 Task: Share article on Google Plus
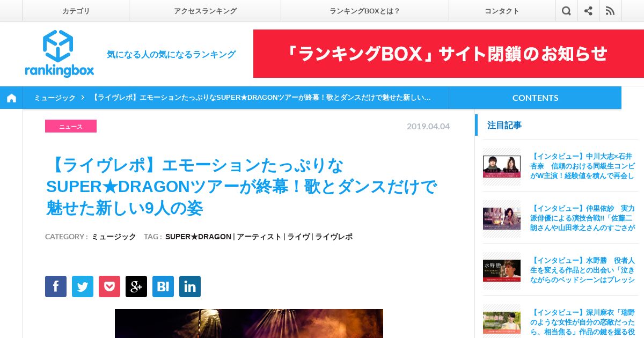(x=136, y=286)
